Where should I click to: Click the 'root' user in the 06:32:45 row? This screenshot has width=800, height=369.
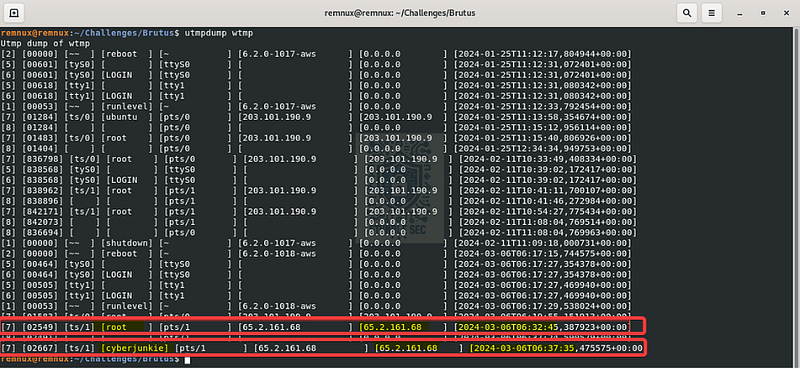click(115, 327)
